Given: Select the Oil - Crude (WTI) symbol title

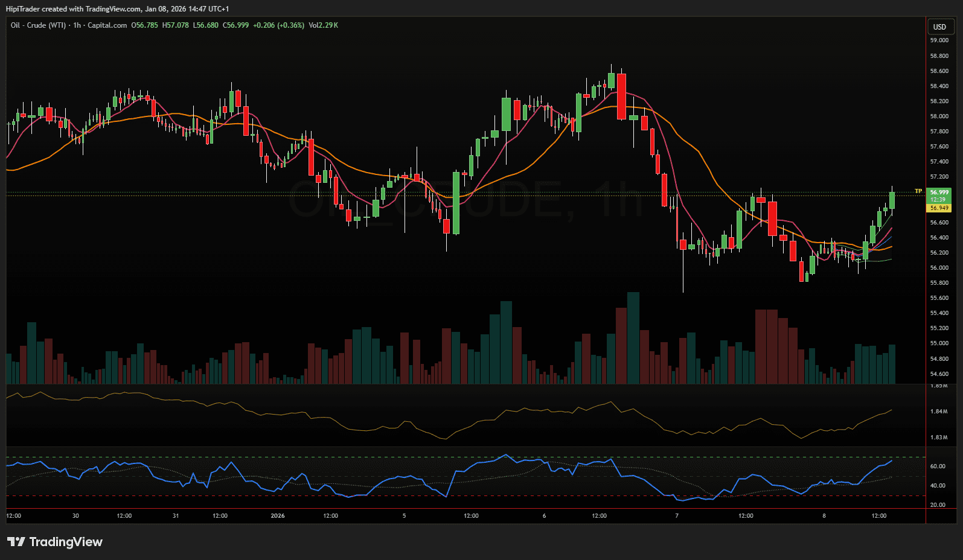Looking at the screenshot, I should click(38, 25).
